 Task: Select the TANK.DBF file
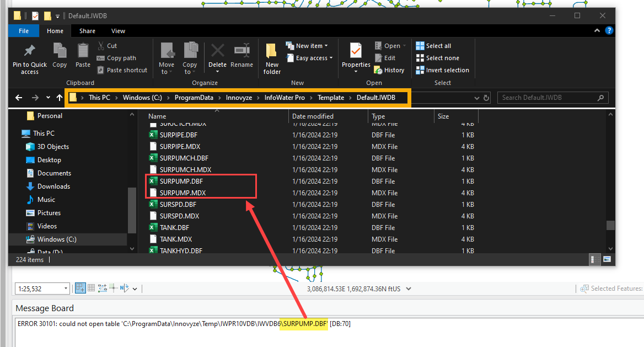click(174, 228)
